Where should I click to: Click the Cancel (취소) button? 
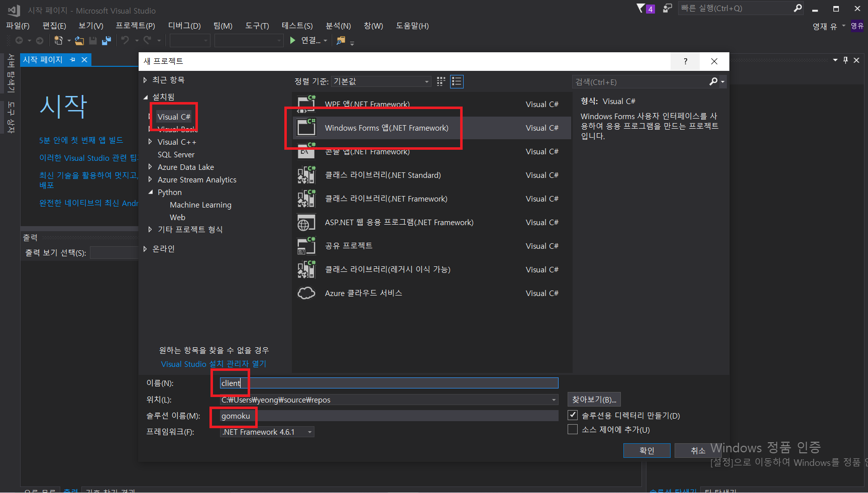click(698, 450)
